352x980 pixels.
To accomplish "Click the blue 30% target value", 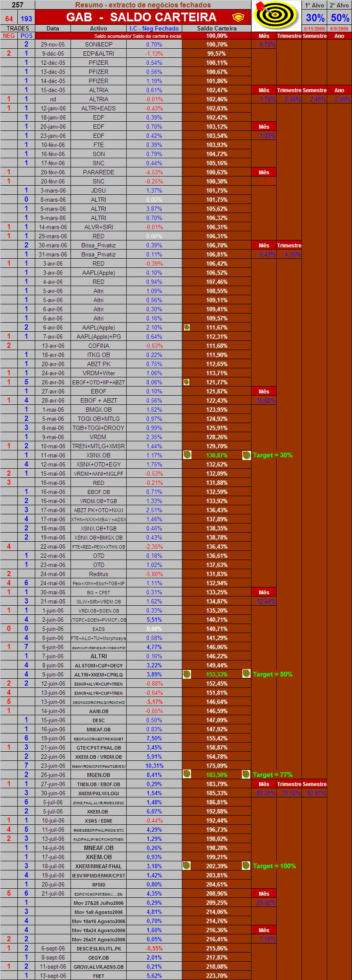I will tap(315, 18).
